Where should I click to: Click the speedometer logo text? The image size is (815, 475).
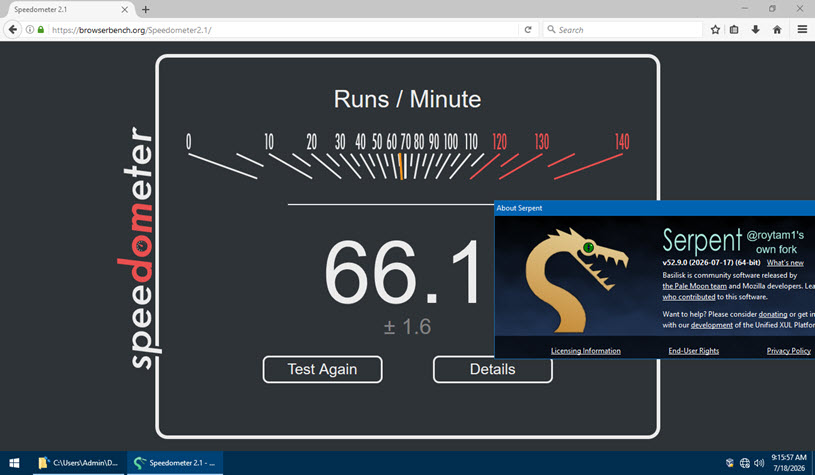point(138,248)
